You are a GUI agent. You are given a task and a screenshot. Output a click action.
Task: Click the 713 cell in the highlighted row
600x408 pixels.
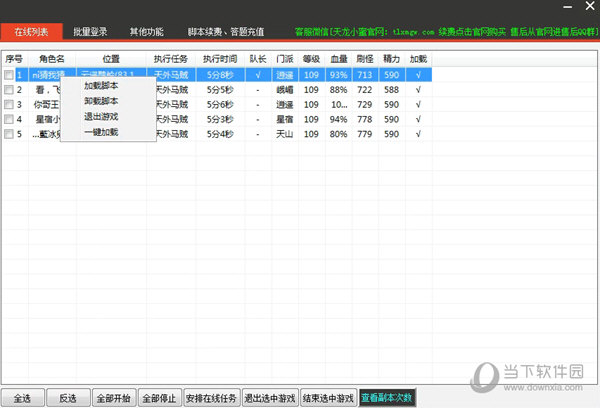point(365,75)
